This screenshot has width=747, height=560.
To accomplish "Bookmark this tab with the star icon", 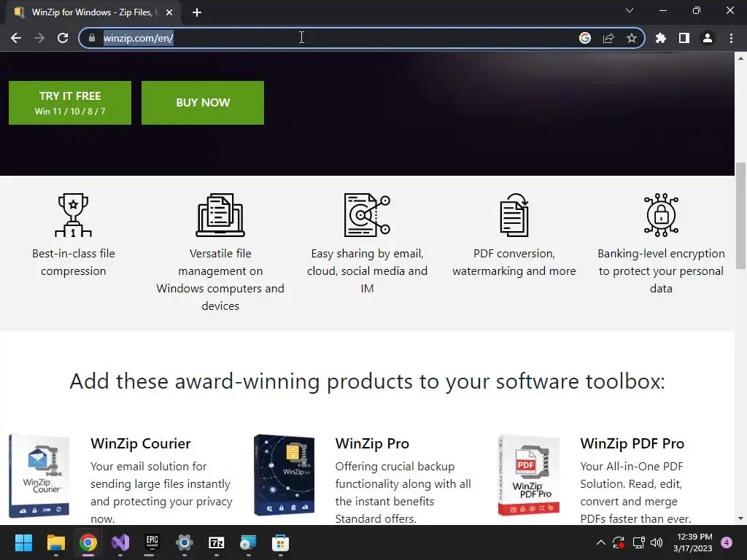I will click(632, 38).
